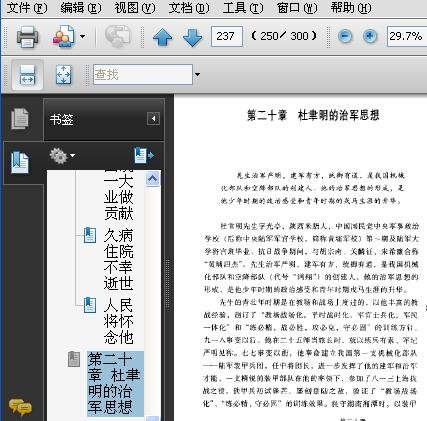Open the 编辑(E) menu

[x=81, y=8]
